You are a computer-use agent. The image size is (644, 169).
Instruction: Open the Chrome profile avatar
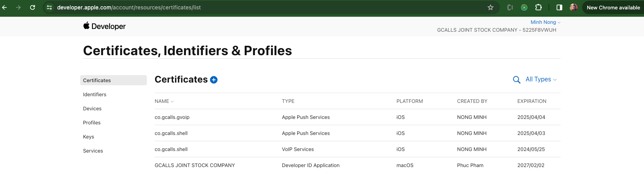(x=573, y=7)
